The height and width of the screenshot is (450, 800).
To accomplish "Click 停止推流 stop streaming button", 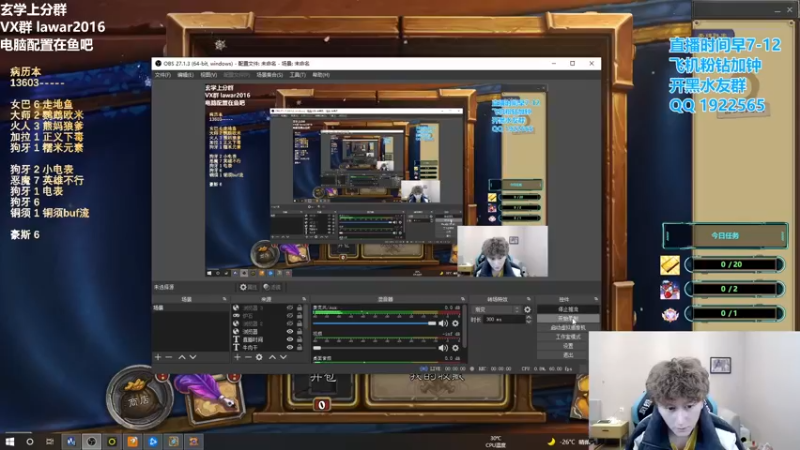I will pos(568,309).
